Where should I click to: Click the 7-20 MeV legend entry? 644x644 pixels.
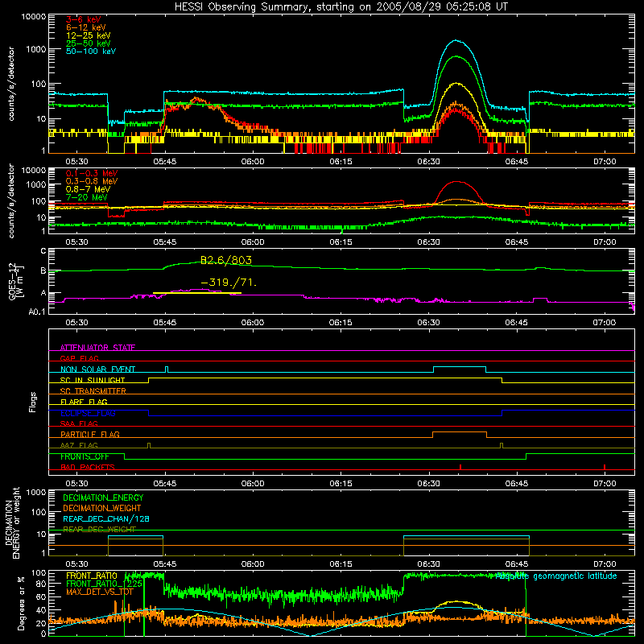point(87,197)
